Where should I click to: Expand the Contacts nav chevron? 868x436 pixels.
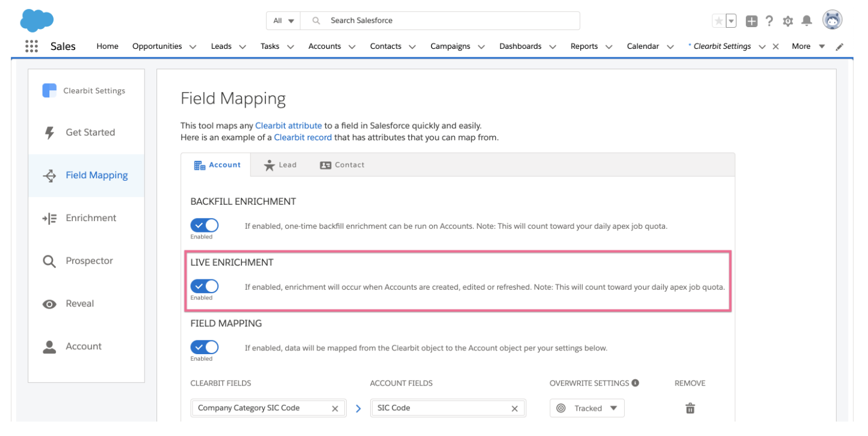click(x=412, y=46)
